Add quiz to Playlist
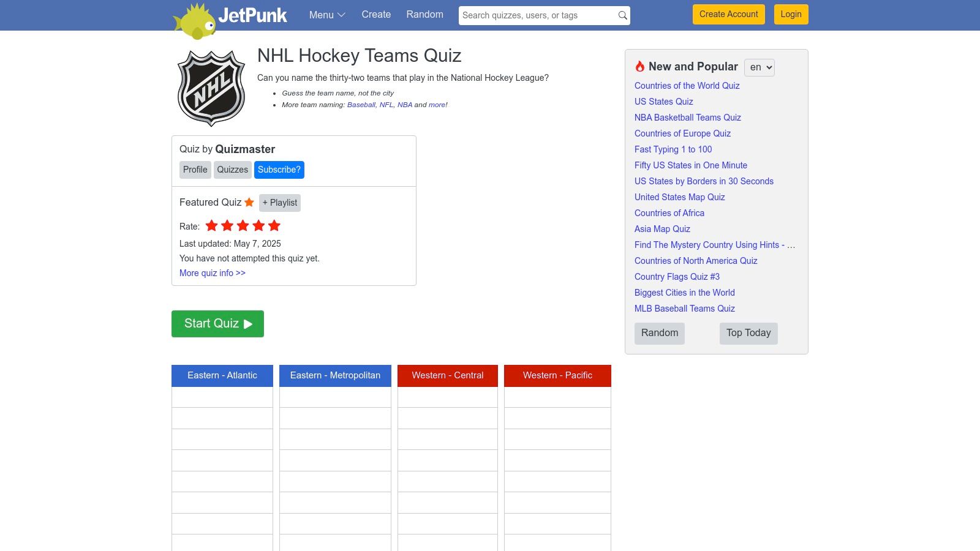This screenshot has width=980, height=551. [x=280, y=203]
